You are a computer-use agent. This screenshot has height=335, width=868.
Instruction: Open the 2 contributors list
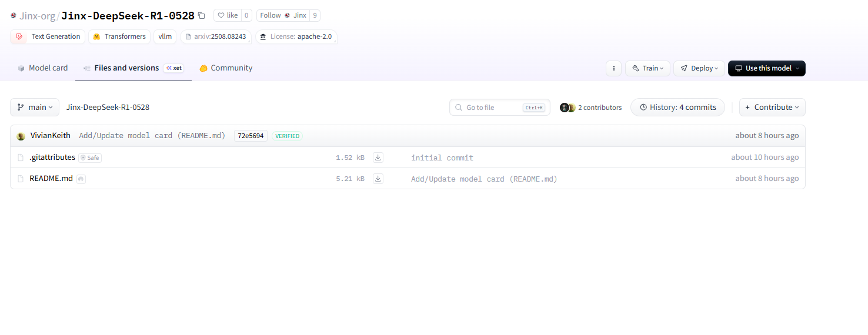coord(600,108)
